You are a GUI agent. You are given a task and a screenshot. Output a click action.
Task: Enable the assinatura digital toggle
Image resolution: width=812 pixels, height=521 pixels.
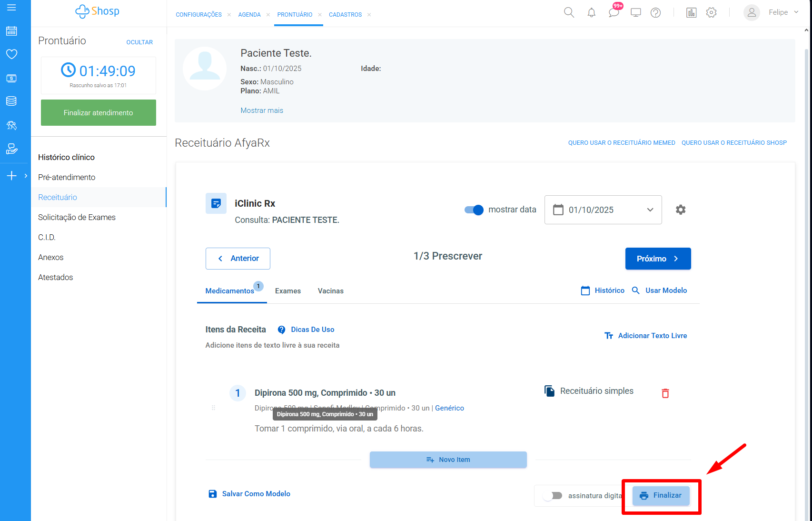553,496
